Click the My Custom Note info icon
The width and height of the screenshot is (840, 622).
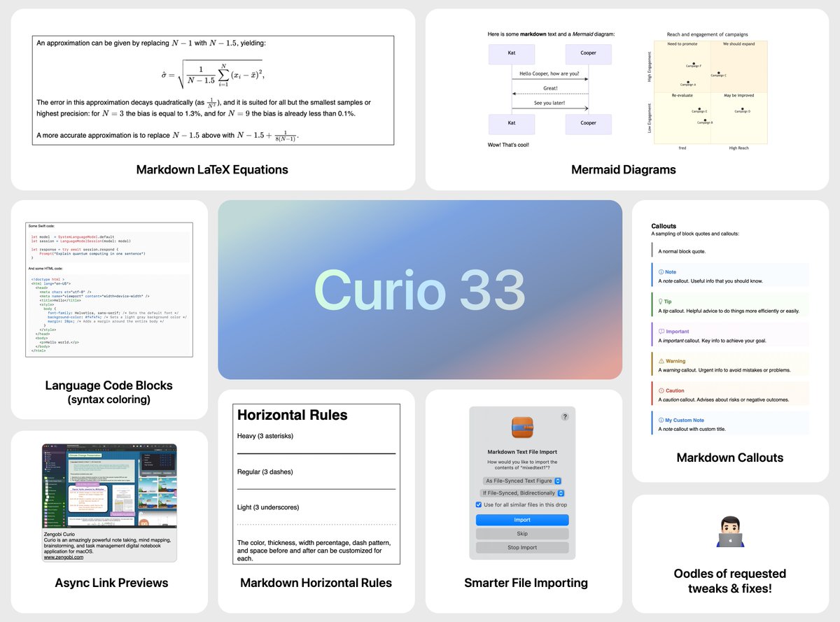click(661, 420)
